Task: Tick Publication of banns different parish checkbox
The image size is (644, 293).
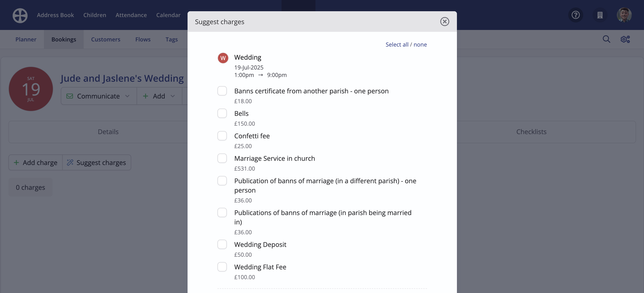Action: point(222,181)
